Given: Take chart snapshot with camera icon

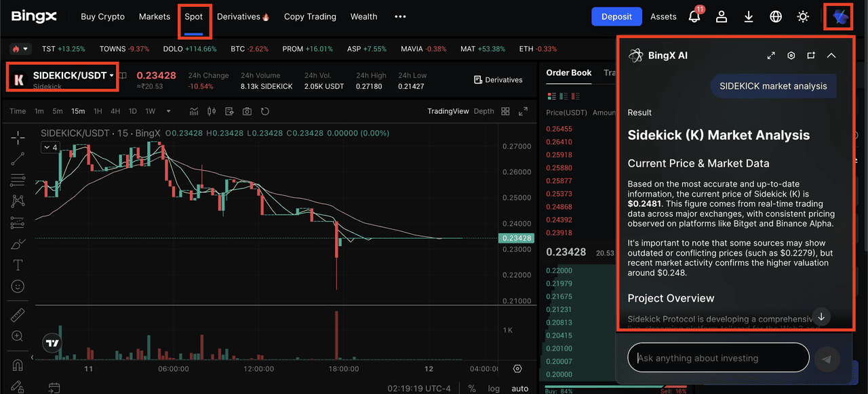Looking at the screenshot, I should (x=247, y=111).
